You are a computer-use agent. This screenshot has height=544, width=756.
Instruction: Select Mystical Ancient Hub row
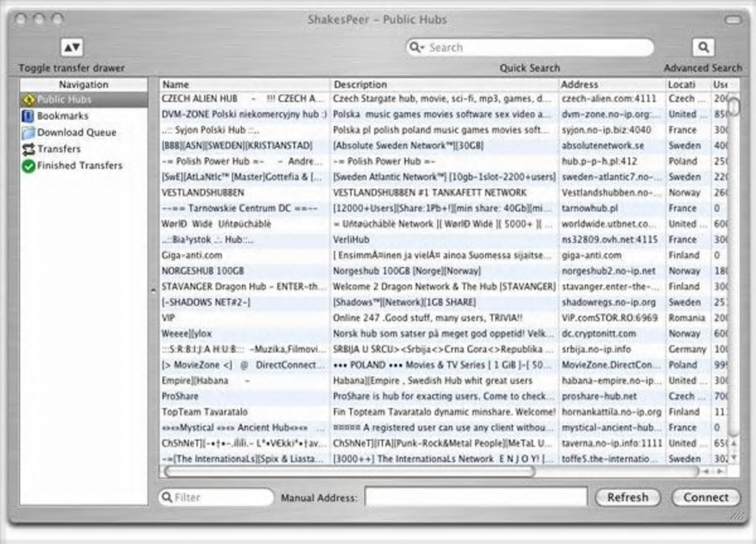pos(443,428)
